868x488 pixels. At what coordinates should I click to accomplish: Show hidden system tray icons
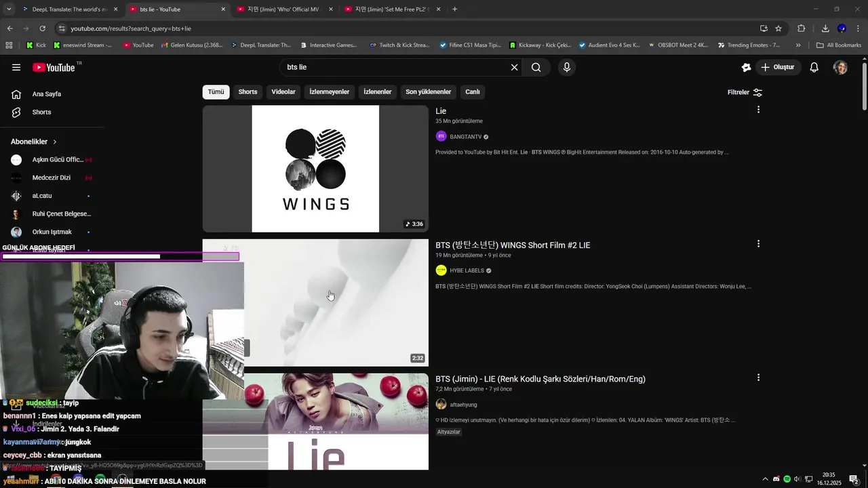click(766, 479)
